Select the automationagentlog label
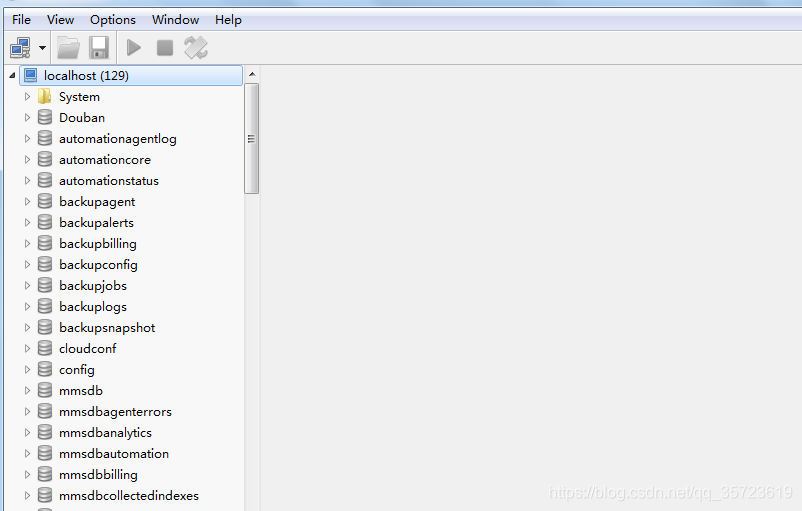Viewport: 802px width, 511px height. click(x=118, y=139)
